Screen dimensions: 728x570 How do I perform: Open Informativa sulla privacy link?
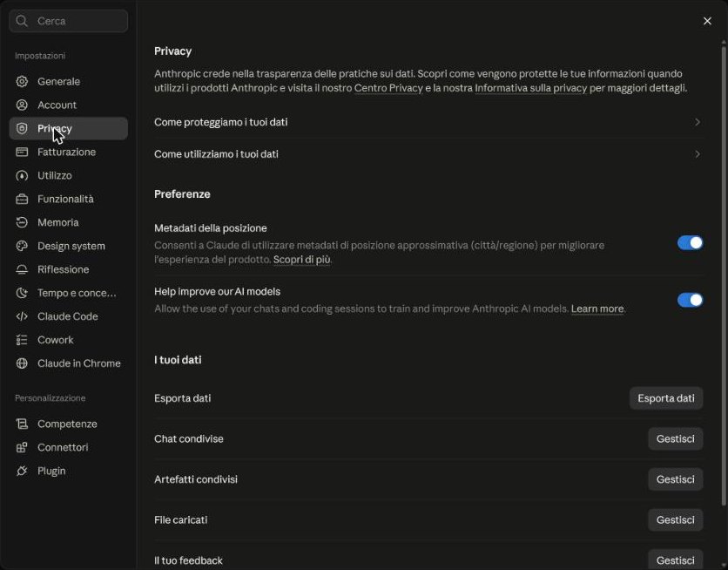(530, 88)
